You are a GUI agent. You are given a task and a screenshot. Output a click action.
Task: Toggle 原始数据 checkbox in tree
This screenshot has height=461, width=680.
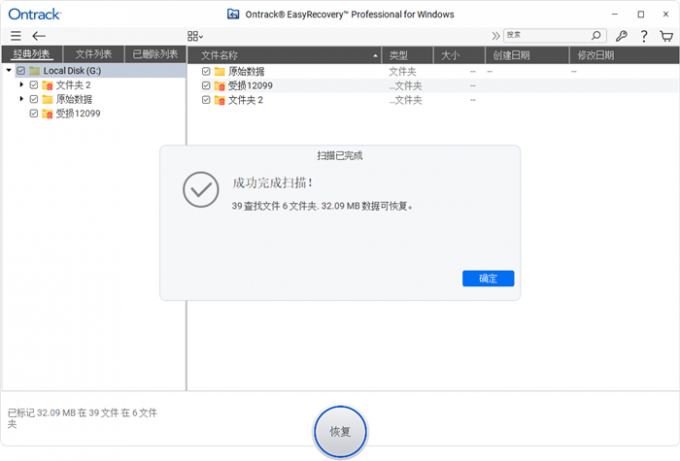(x=34, y=99)
